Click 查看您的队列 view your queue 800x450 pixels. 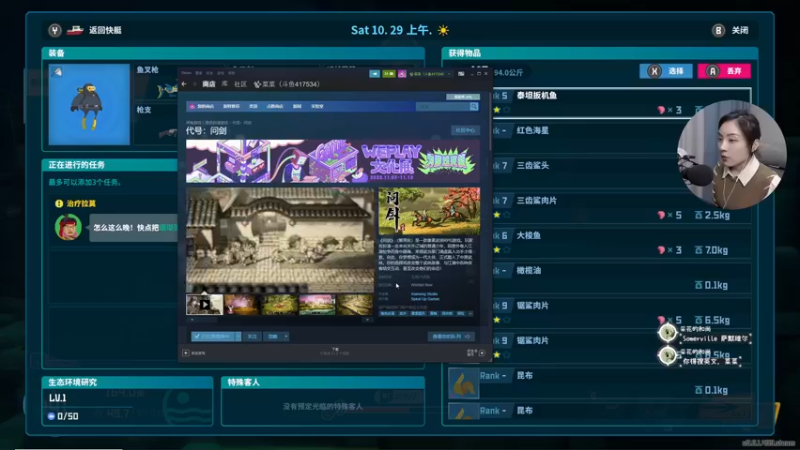[451, 336]
